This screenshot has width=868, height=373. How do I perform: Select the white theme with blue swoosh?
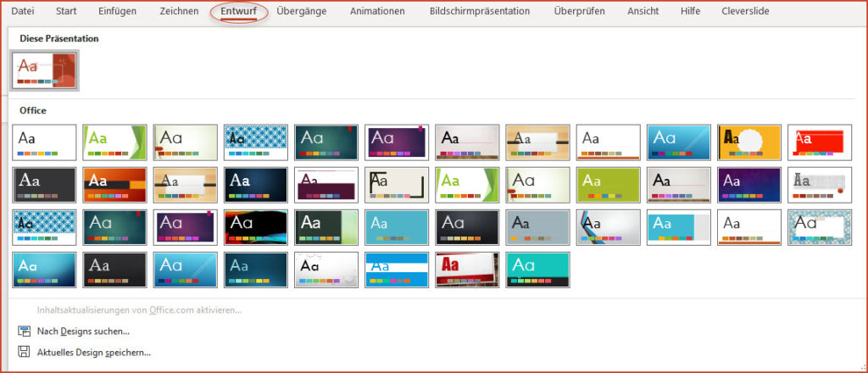point(608,227)
